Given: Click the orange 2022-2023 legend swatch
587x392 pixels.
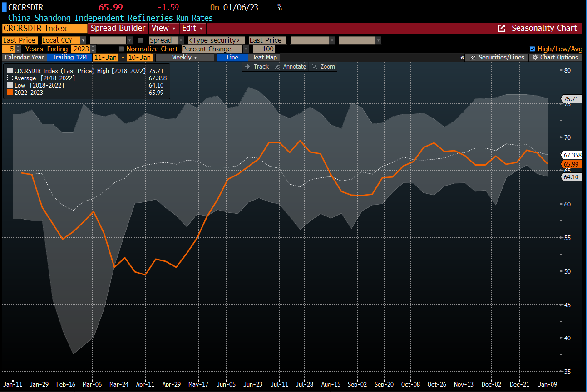Looking at the screenshot, I should (x=10, y=93).
